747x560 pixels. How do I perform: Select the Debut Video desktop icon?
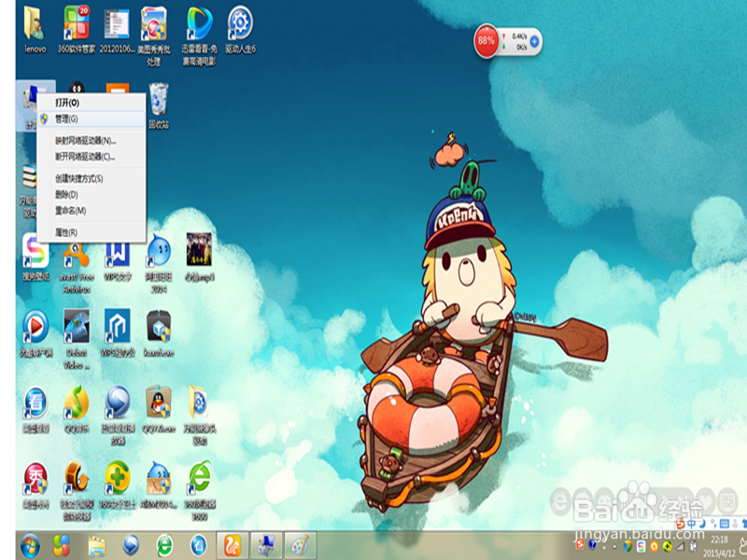click(77, 339)
